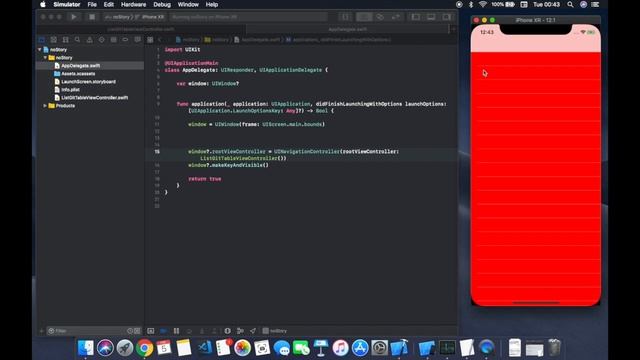The height and width of the screenshot is (360, 640).
Task: Expand the Products folder
Action: point(45,106)
